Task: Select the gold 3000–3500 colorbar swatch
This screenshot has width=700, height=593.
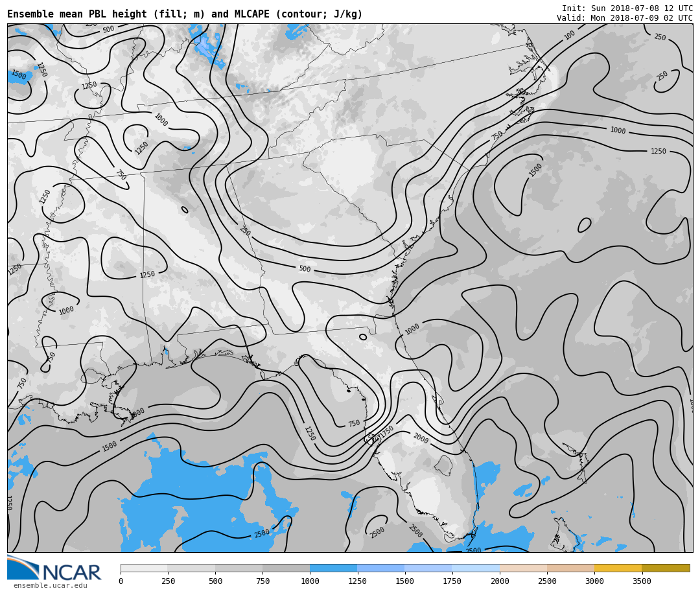Action: click(618, 568)
